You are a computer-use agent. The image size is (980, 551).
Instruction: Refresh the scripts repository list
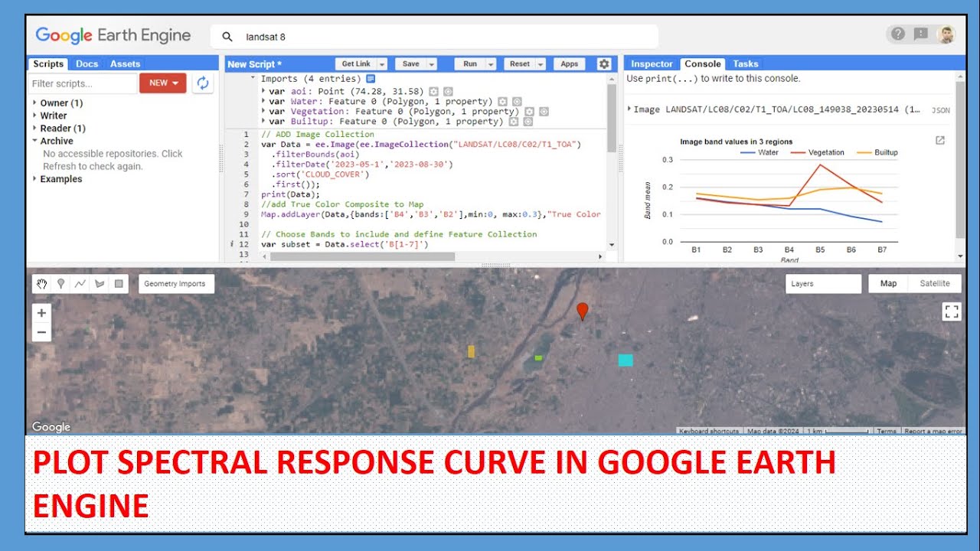202,83
